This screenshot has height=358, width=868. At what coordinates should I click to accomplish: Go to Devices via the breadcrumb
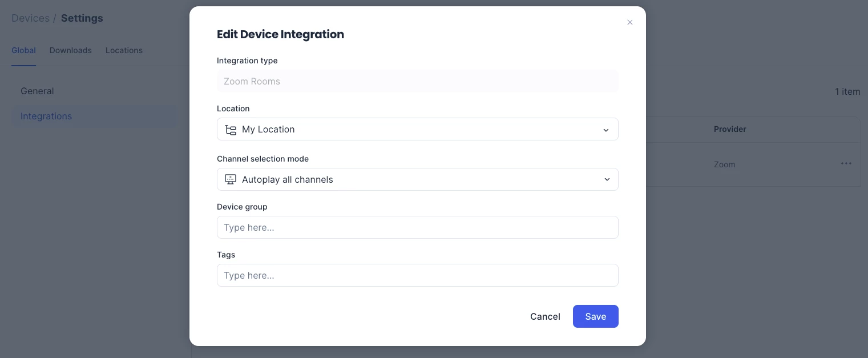[30, 18]
